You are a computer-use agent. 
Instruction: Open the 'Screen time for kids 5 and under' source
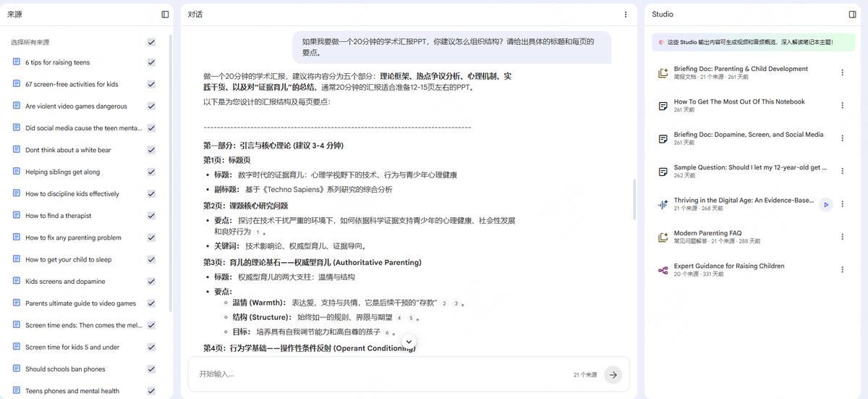[x=72, y=347]
